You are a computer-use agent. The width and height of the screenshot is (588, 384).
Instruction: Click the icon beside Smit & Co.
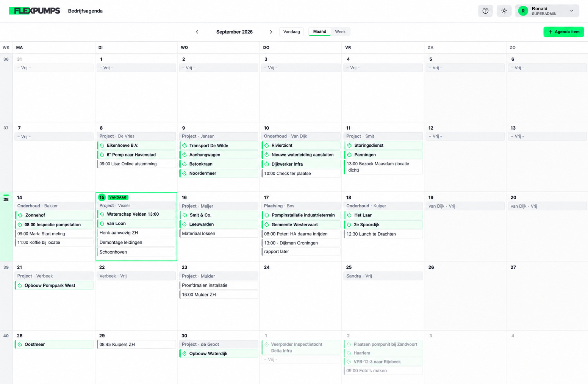(x=185, y=215)
